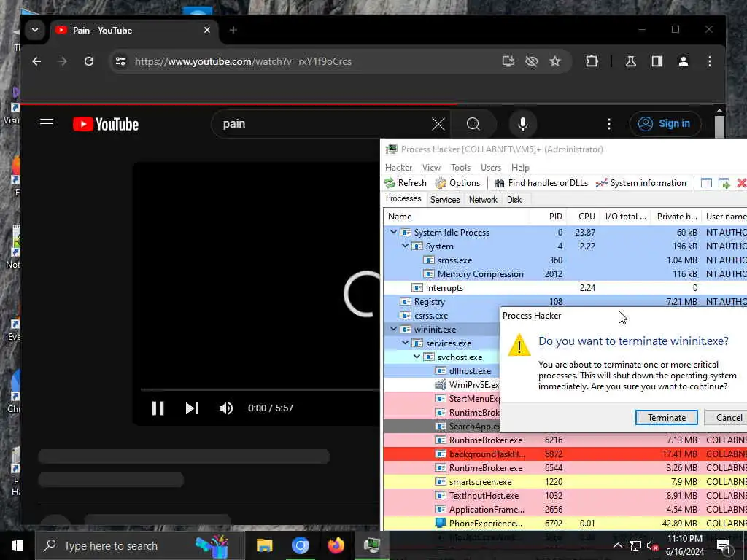Reload the browser page
Screen dimensions: 747x560
pyautogui.click(x=89, y=61)
